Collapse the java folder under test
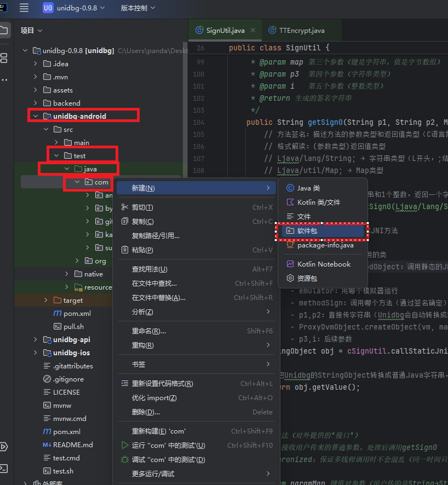Viewport: 448px width, 485px height. (67, 169)
